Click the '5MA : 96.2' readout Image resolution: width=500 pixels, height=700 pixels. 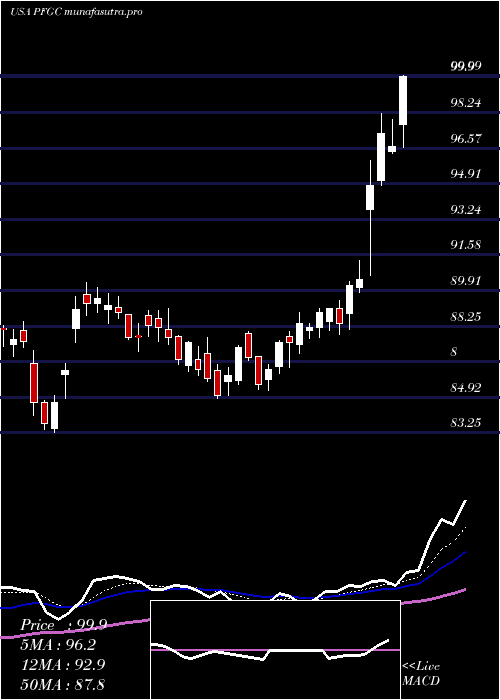coord(58,645)
